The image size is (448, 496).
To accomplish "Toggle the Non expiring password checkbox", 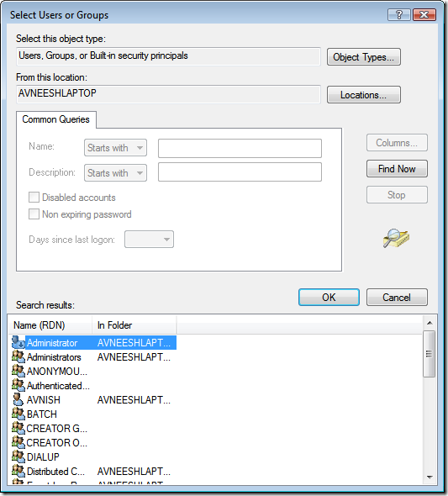I will click(34, 214).
